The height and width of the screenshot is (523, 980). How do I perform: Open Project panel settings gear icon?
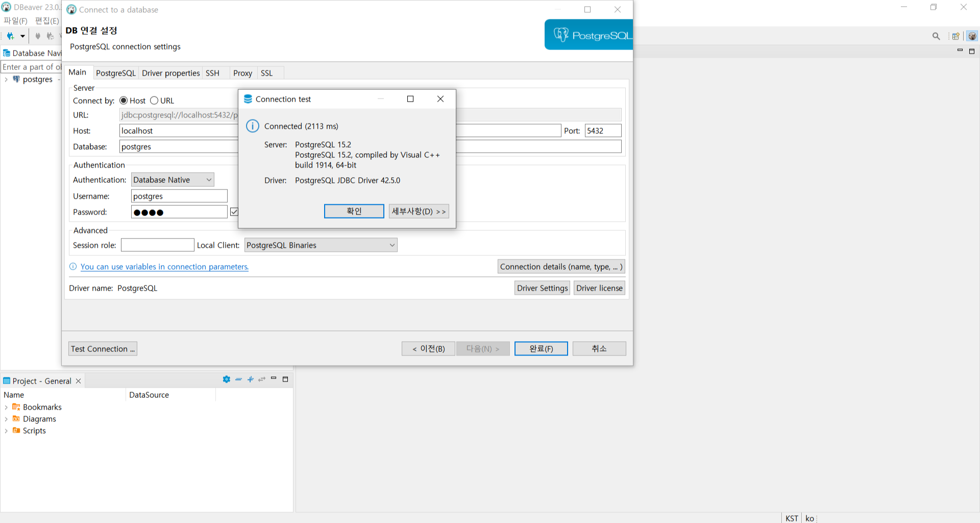pyautogui.click(x=227, y=379)
